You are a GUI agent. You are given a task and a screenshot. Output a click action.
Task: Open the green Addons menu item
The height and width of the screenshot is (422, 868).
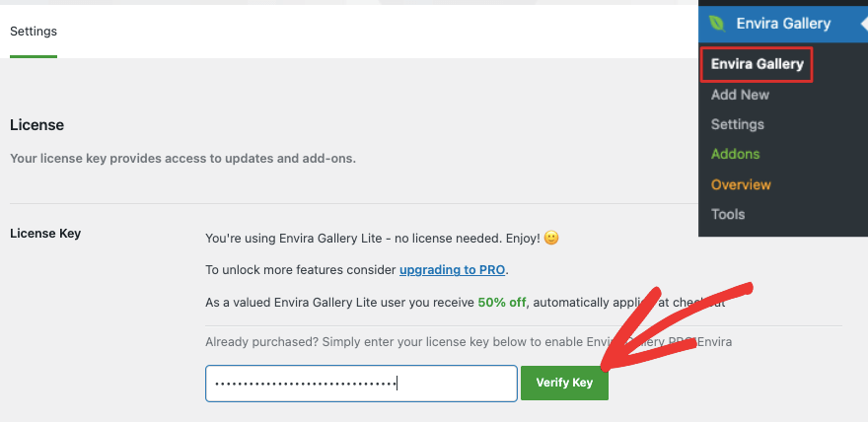[735, 155]
